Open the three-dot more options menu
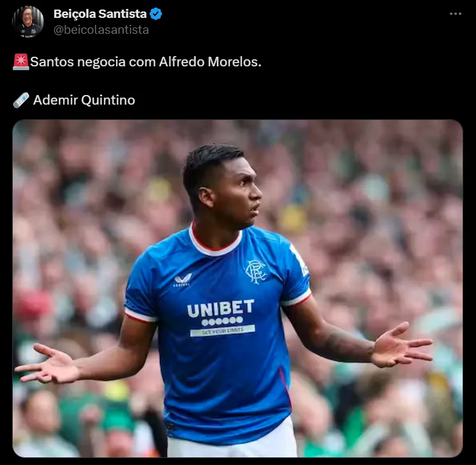This screenshot has width=476, height=465. click(456, 13)
